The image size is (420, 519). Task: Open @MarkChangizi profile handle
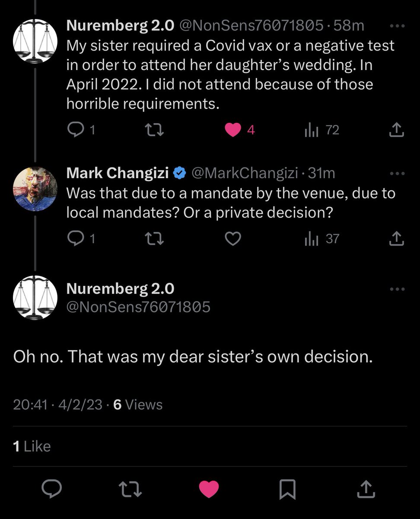[244, 173]
